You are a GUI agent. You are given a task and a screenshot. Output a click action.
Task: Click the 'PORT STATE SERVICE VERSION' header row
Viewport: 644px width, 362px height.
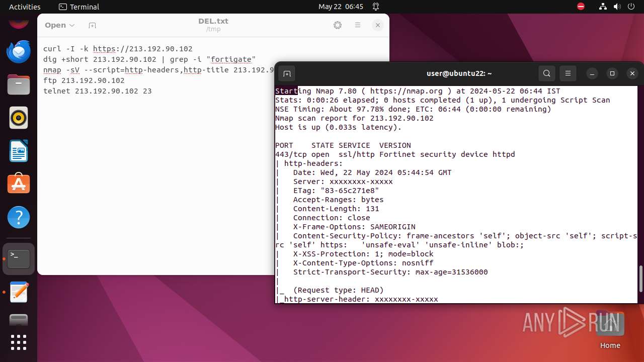pyautogui.click(x=343, y=145)
